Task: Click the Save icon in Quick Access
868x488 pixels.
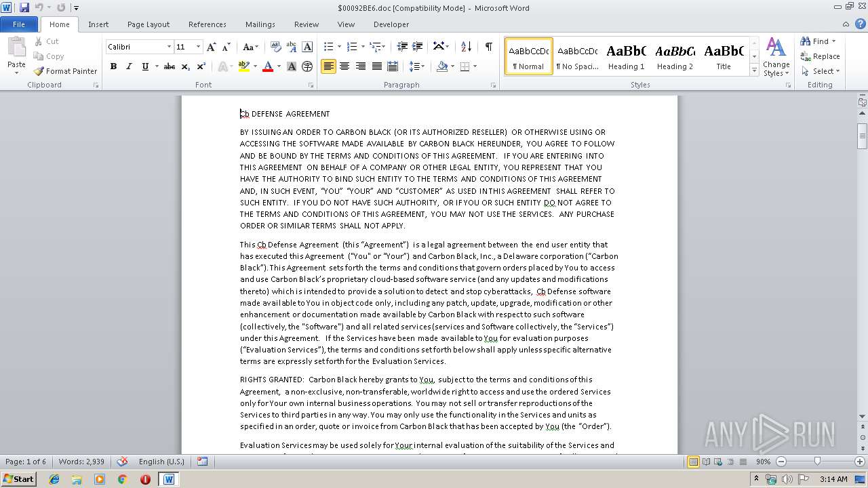Action: coord(24,7)
